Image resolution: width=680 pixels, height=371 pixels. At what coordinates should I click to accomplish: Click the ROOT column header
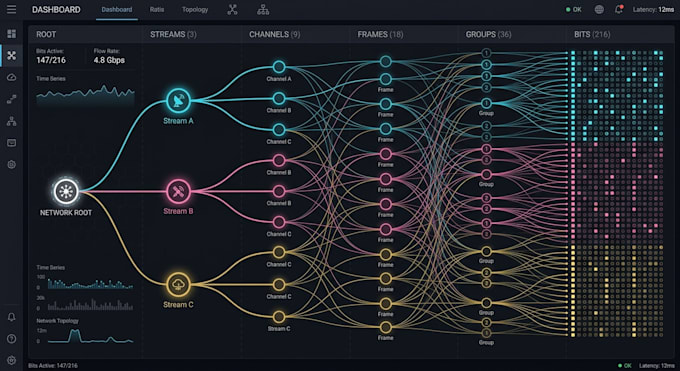pyautogui.click(x=46, y=34)
